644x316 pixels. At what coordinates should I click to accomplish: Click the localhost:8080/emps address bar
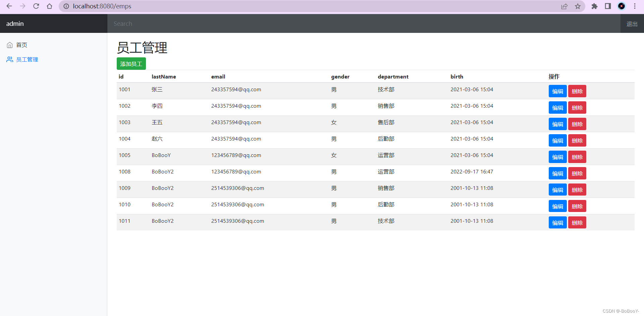tap(312, 6)
